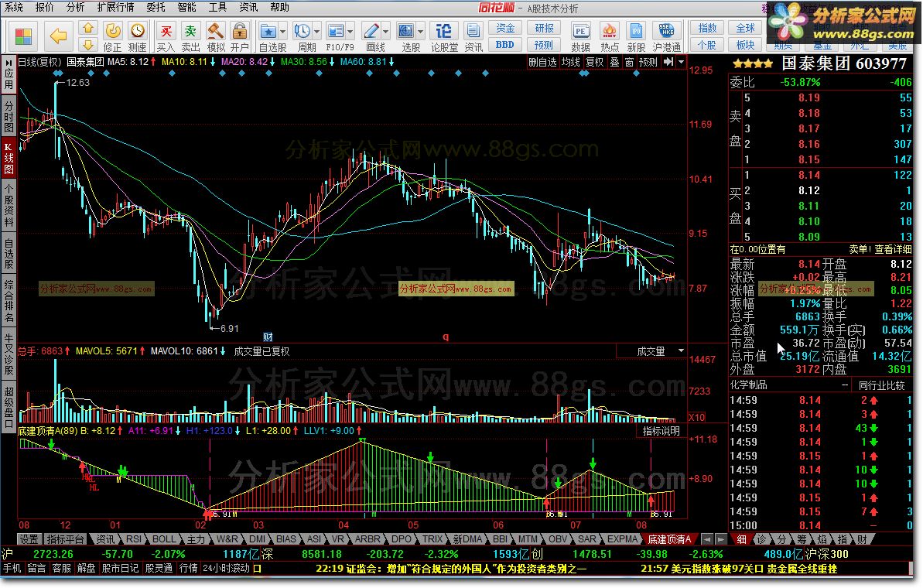Open the 论股堂 forum icon

pos(444,31)
